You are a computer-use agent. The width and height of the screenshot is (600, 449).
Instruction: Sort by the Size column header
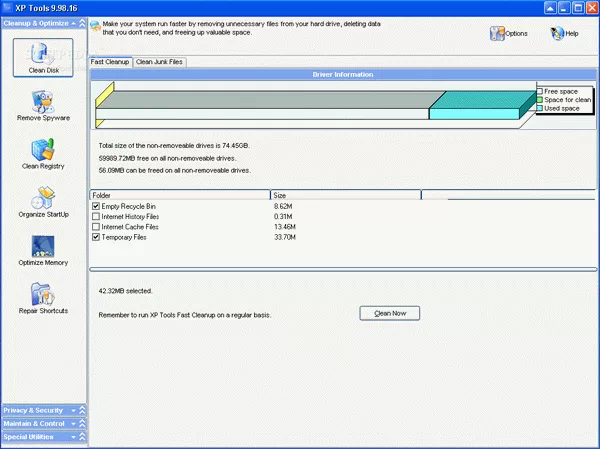pyautogui.click(x=346, y=195)
